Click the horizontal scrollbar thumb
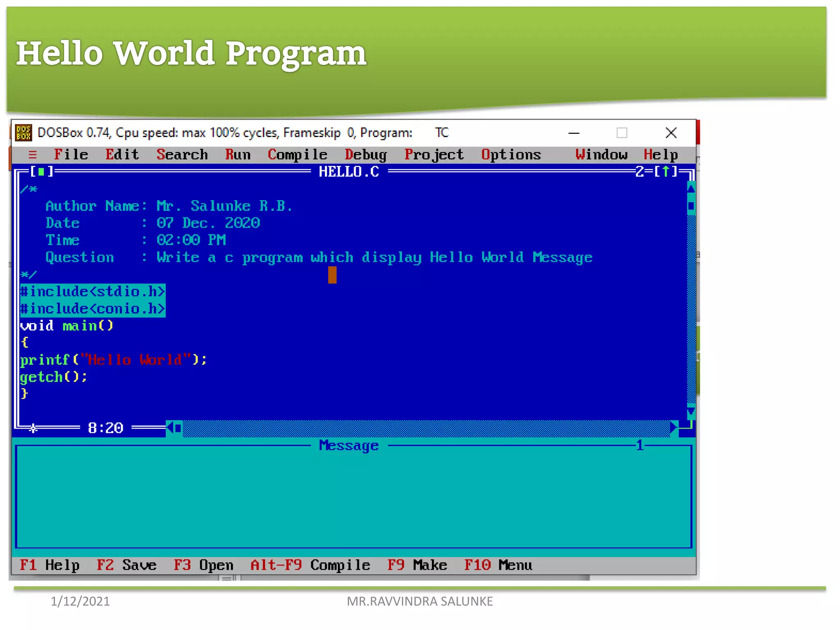Viewport: 840px width, 630px height. point(178,428)
